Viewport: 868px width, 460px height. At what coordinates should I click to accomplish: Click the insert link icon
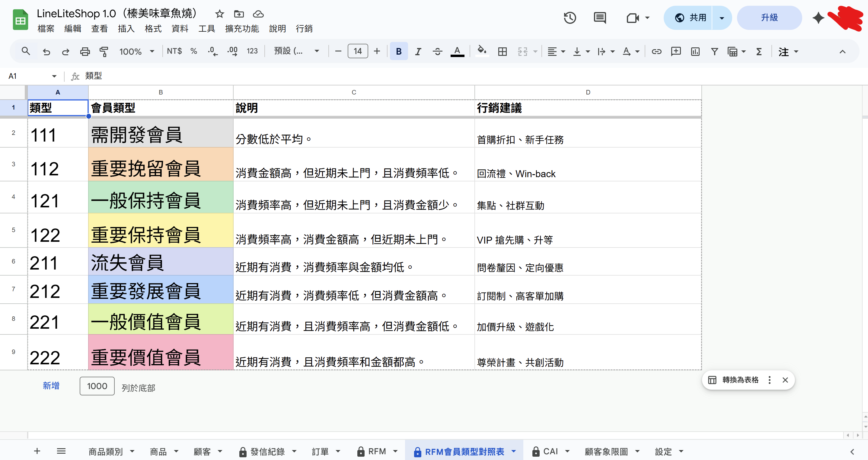click(x=656, y=52)
